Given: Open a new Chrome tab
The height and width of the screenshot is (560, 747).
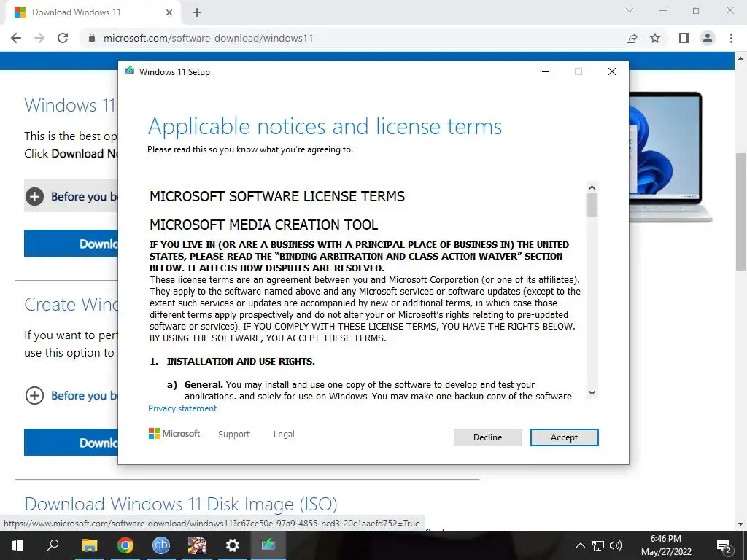Looking at the screenshot, I should pos(197,12).
